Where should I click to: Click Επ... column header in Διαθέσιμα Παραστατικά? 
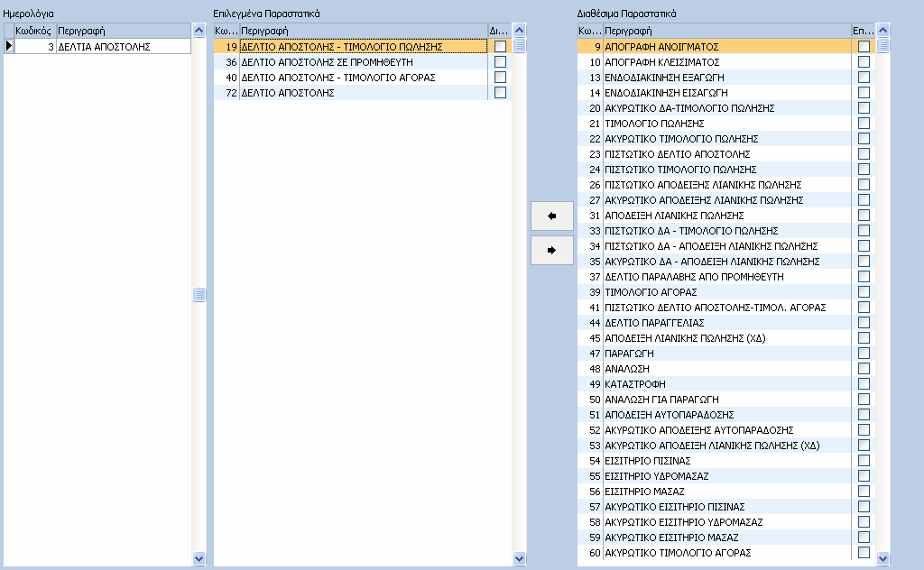click(864, 30)
